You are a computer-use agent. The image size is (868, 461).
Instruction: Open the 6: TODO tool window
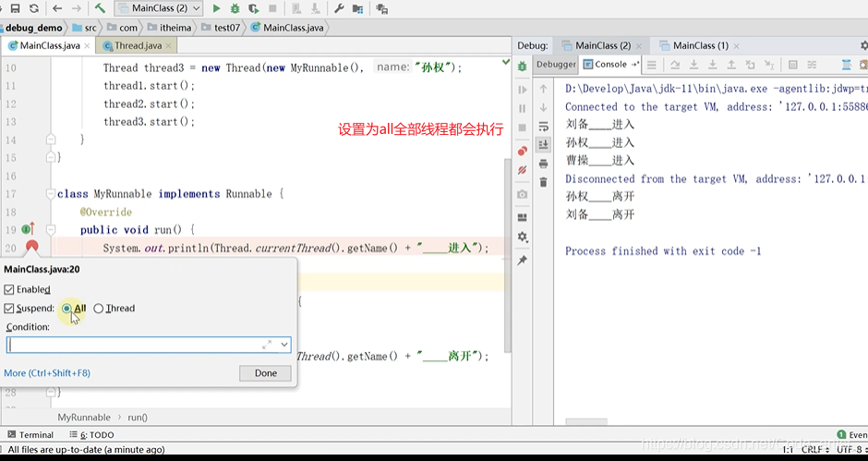click(92, 435)
